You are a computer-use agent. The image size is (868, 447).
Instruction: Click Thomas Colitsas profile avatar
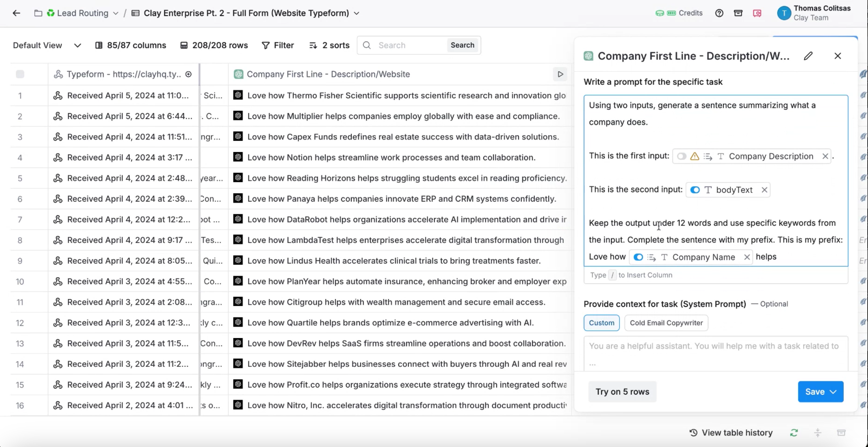pyautogui.click(x=784, y=13)
